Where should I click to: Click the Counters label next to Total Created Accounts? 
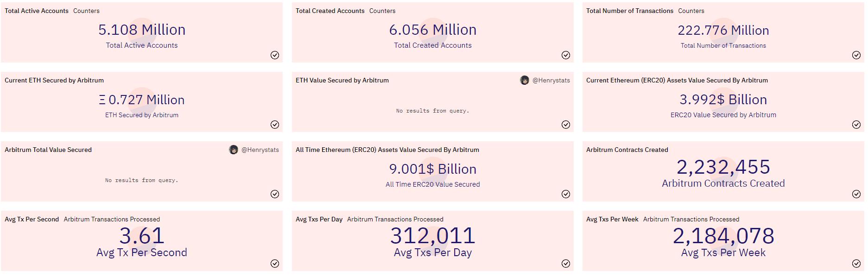tap(382, 11)
